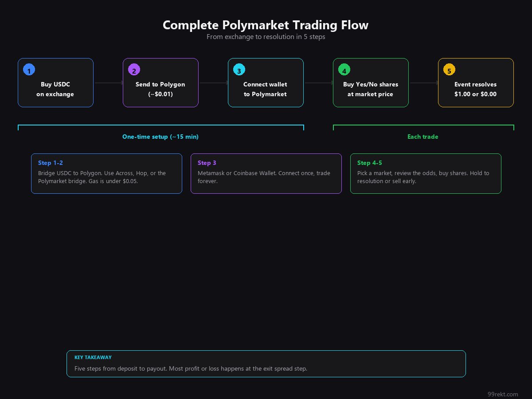This screenshot has height=399, width=532.
Task: Click the green step 4 number badge
Action: [344, 70]
